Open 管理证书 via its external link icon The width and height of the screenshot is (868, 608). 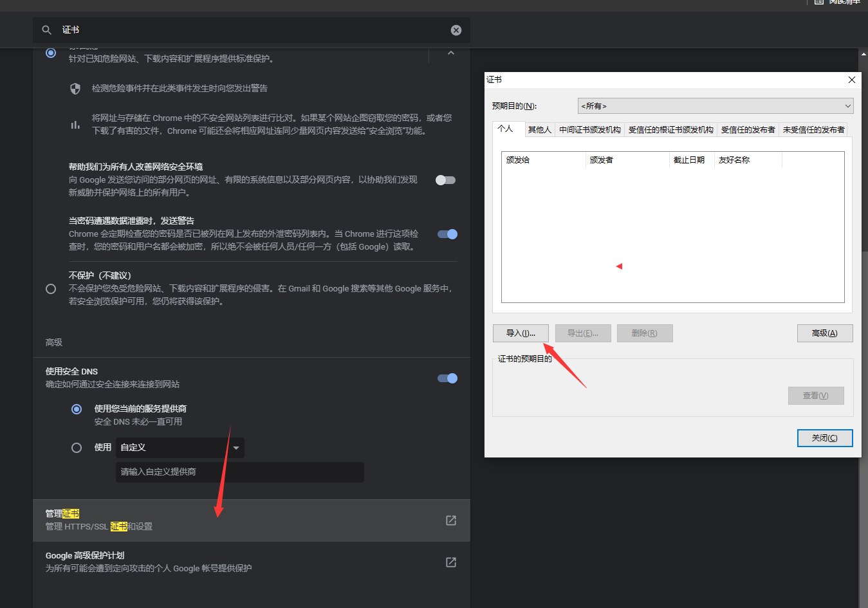pyautogui.click(x=451, y=520)
